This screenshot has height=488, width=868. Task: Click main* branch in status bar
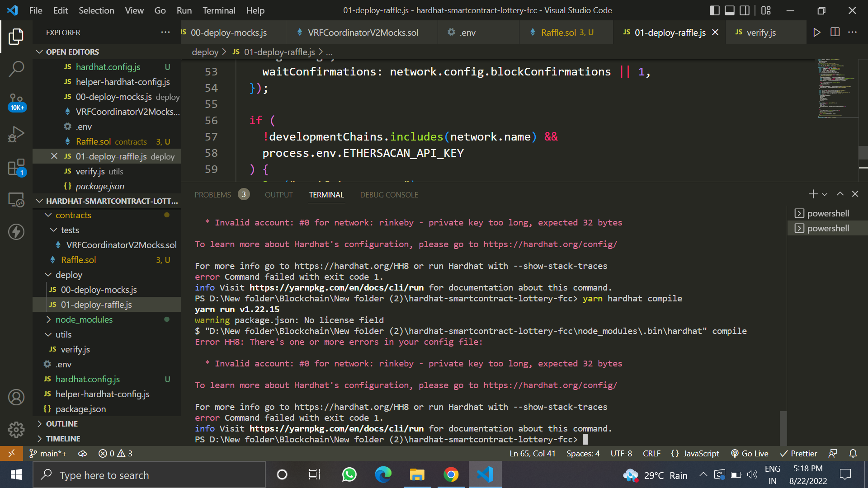pyautogui.click(x=48, y=453)
